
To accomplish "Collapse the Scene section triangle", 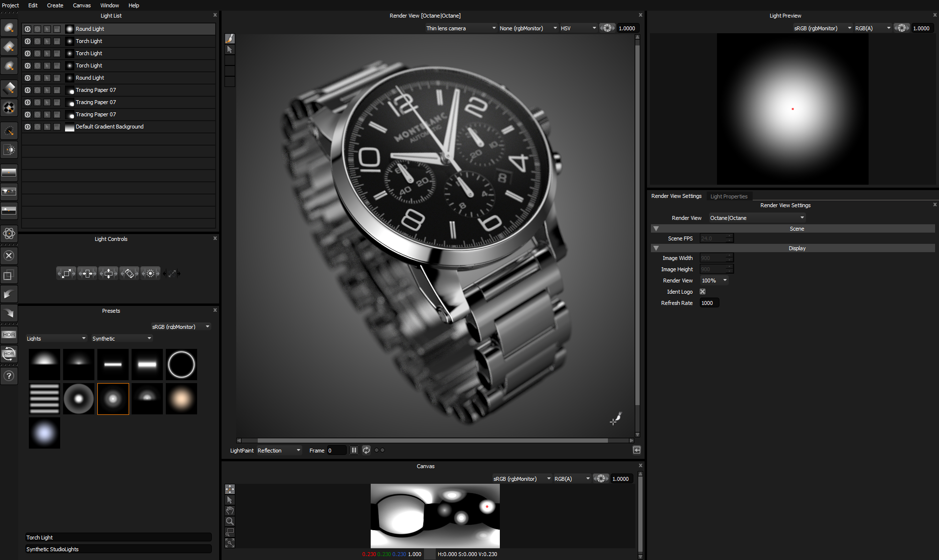I will tap(656, 229).
